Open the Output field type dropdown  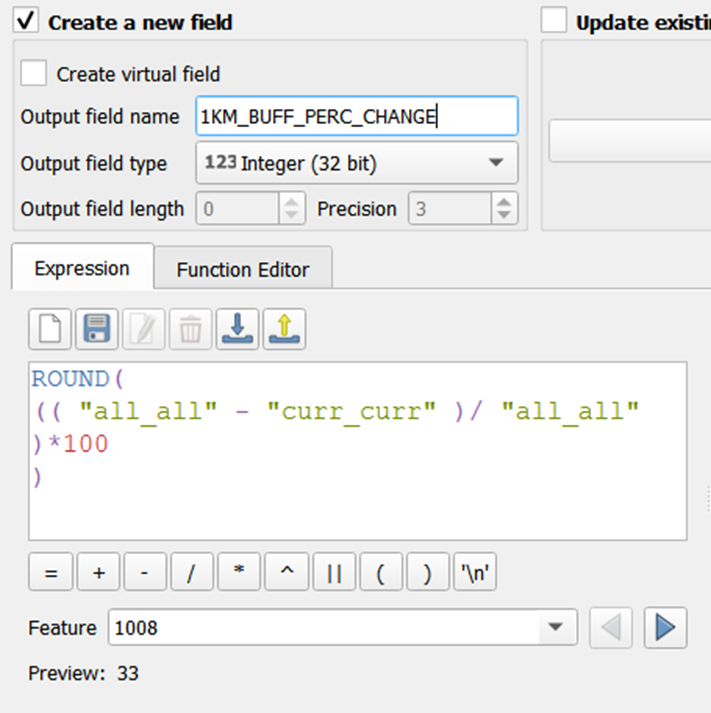click(357, 163)
